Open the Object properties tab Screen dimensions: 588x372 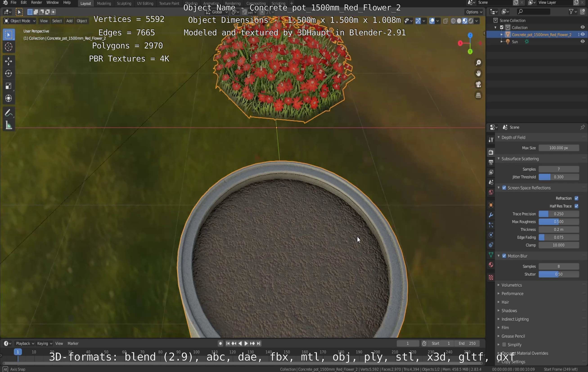point(491,205)
